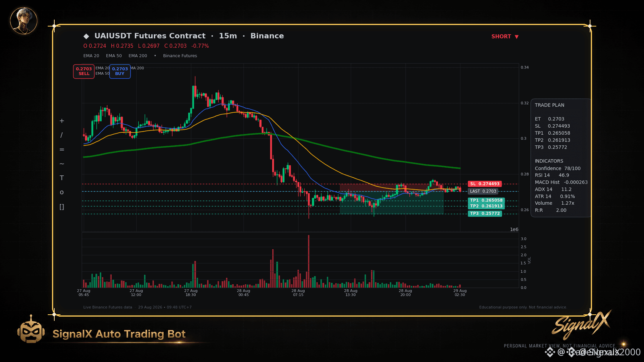Viewport: 644px width, 362px height.
Task: Click the C 0.2703 close price
Action: tap(175, 46)
